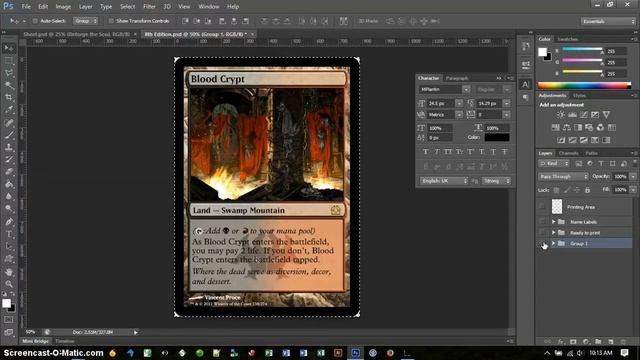Select the Path Selection tool
Image resolution: width=640 pixels, height=360 pixels.
coord(9,247)
